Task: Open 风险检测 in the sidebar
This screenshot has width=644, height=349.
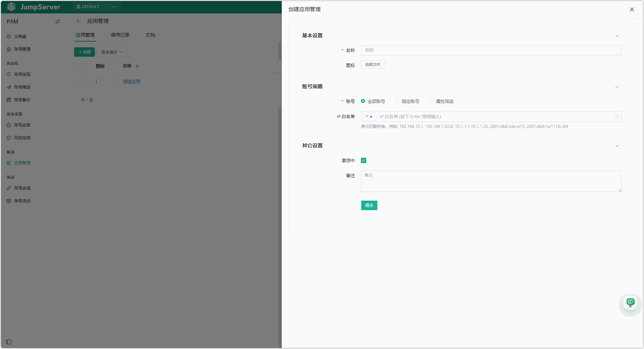Action: tap(22, 138)
